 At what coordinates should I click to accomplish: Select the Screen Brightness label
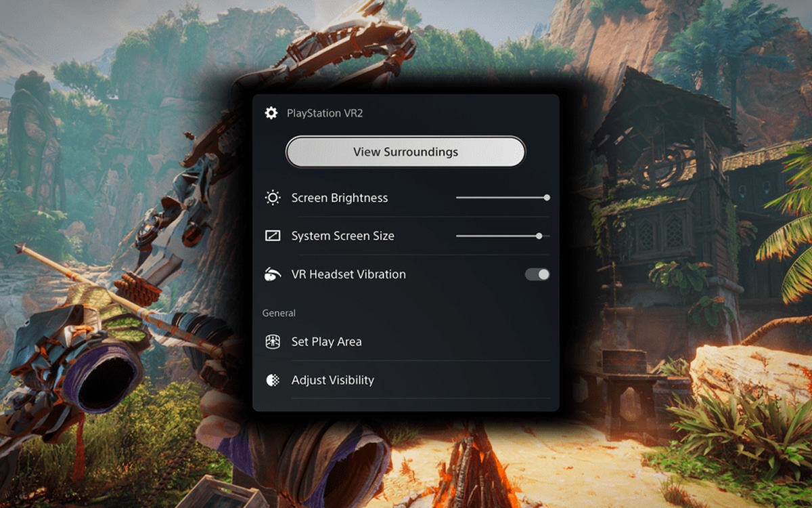pyautogui.click(x=340, y=198)
